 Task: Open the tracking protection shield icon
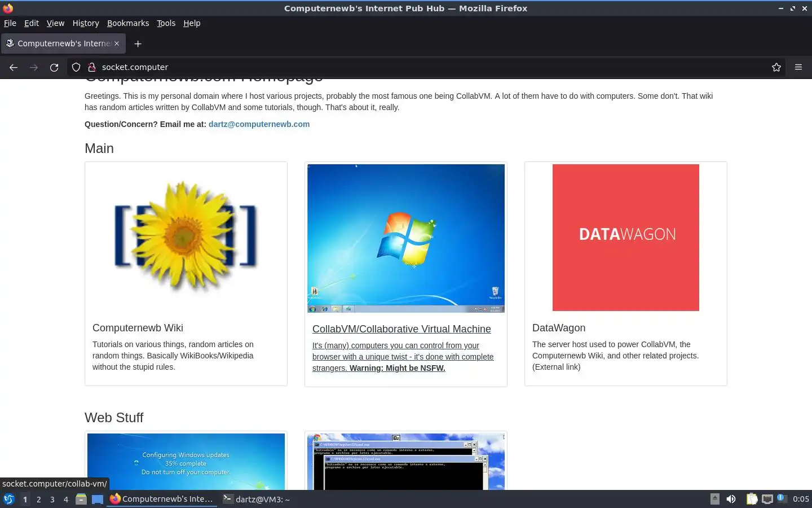pyautogui.click(x=76, y=67)
